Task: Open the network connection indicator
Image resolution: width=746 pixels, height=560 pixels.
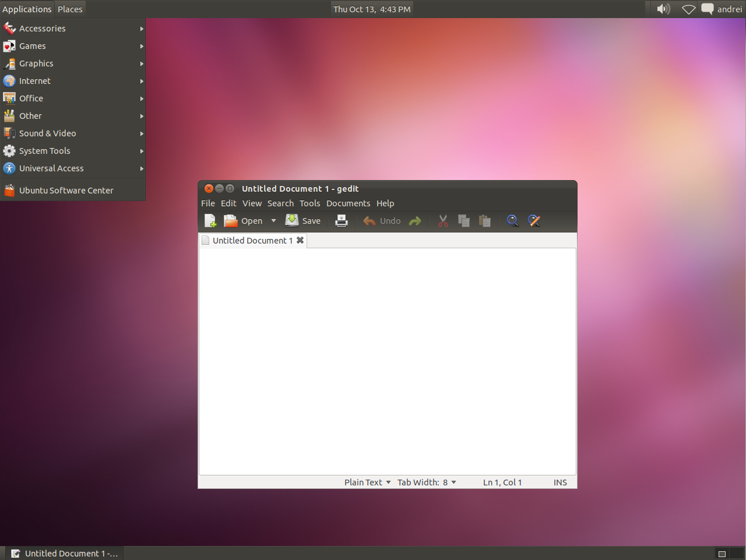Action: pos(688,9)
